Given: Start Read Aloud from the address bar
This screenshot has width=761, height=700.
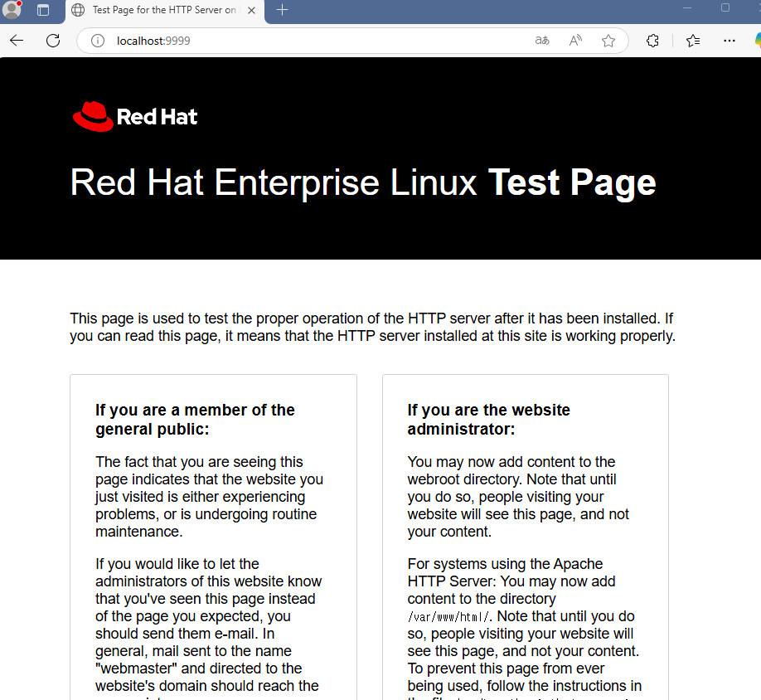Looking at the screenshot, I should coord(575,41).
